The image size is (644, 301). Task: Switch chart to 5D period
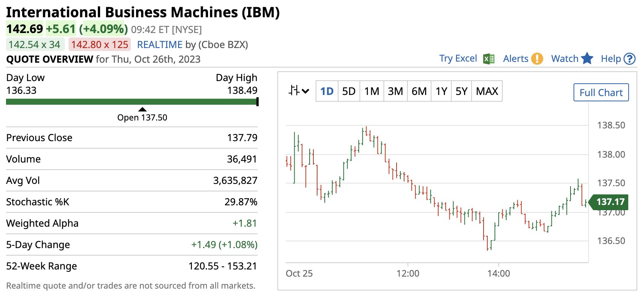pos(349,91)
